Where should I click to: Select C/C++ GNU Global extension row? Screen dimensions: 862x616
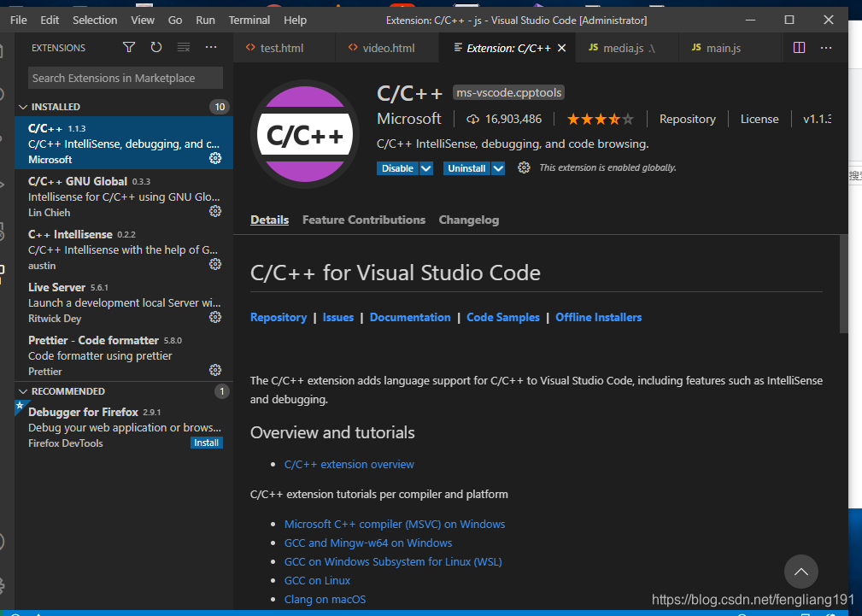coord(123,196)
